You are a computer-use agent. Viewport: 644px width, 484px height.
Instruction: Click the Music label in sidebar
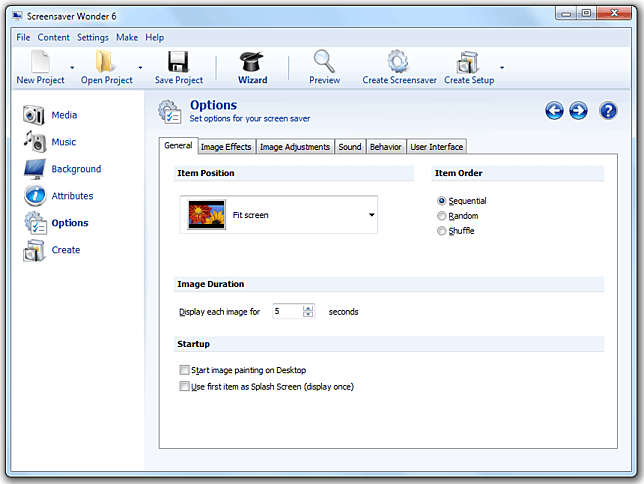(64, 142)
